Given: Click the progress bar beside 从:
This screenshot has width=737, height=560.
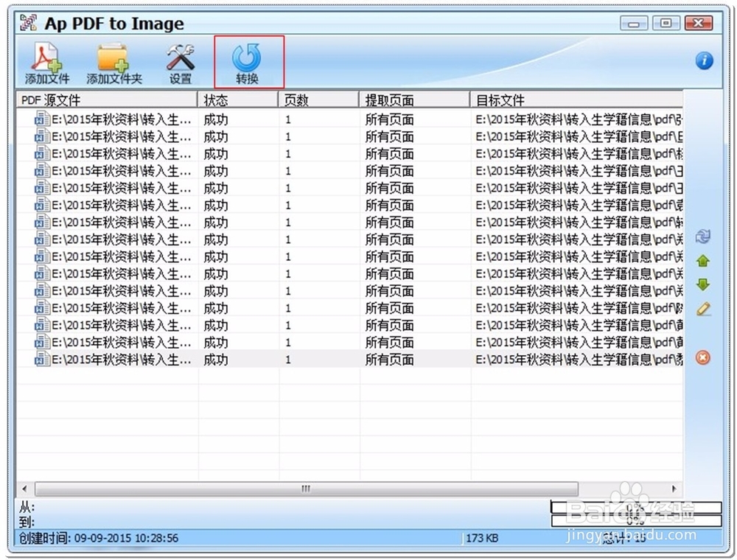Looking at the screenshot, I should pyautogui.click(x=637, y=508).
